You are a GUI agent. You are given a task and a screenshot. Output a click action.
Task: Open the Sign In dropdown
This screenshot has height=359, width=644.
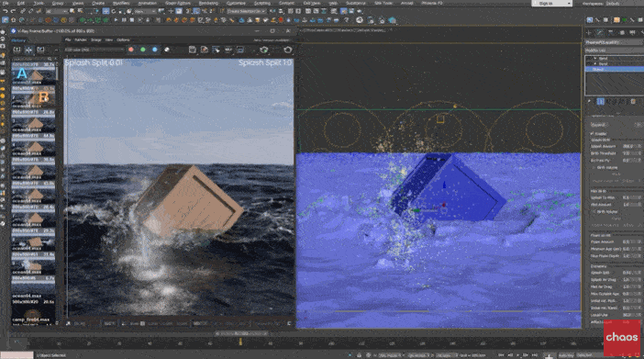[551, 4]
